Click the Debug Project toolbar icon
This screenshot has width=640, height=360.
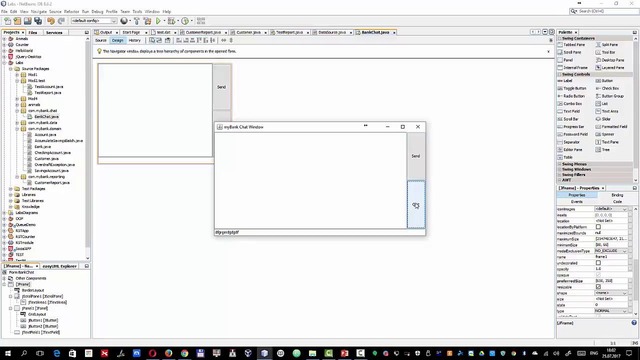pos(171,21)
